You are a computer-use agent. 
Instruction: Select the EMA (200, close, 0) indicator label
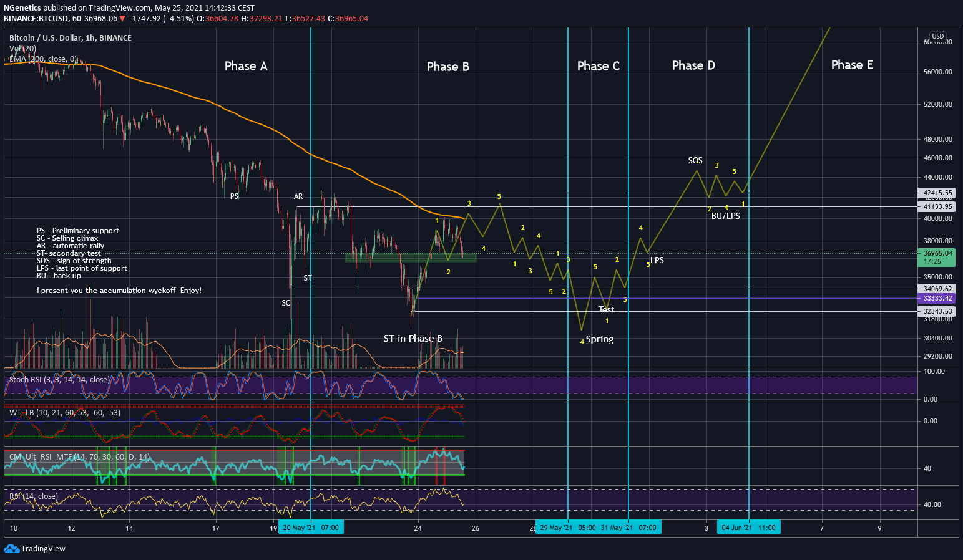pos(42,59)
